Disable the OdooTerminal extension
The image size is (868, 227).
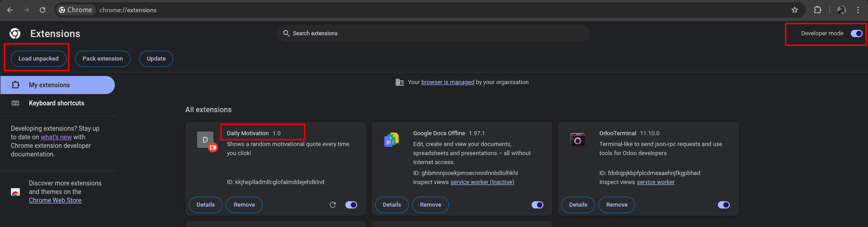tap(724, 205)
